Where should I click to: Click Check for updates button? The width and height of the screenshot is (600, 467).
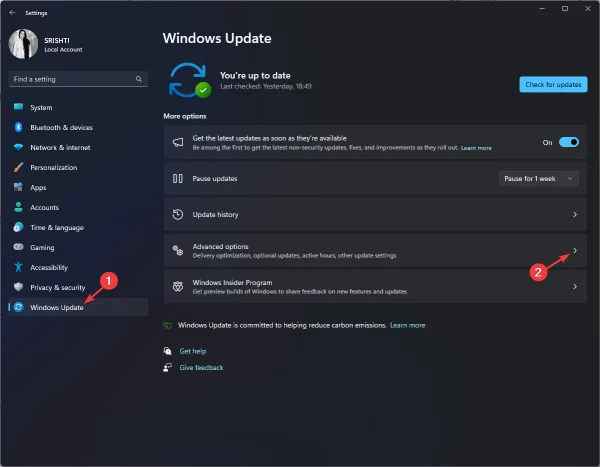coord(553,84)
